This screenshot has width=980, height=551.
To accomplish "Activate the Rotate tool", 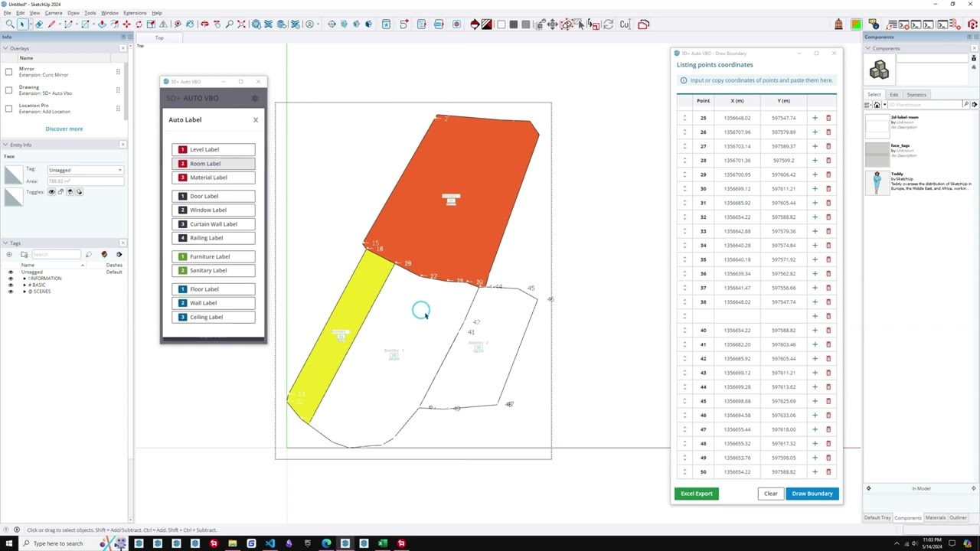I will 139,24.
